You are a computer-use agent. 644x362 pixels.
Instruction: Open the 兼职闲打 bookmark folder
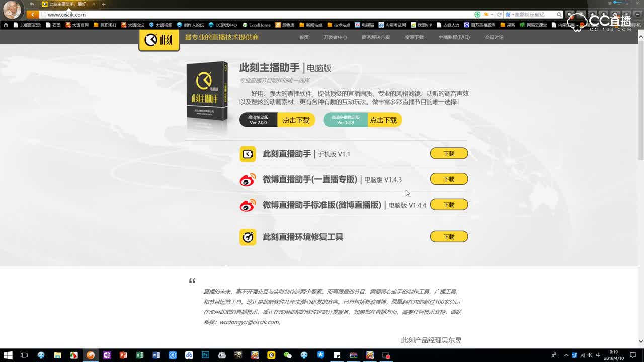pos(105,25)
